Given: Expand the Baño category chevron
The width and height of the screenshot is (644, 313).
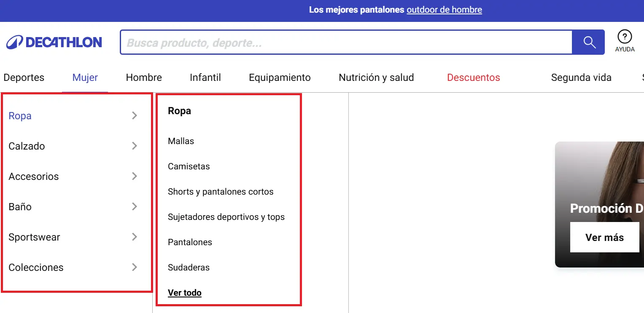Looking at the screenshot, I should [x=134, y=206].
